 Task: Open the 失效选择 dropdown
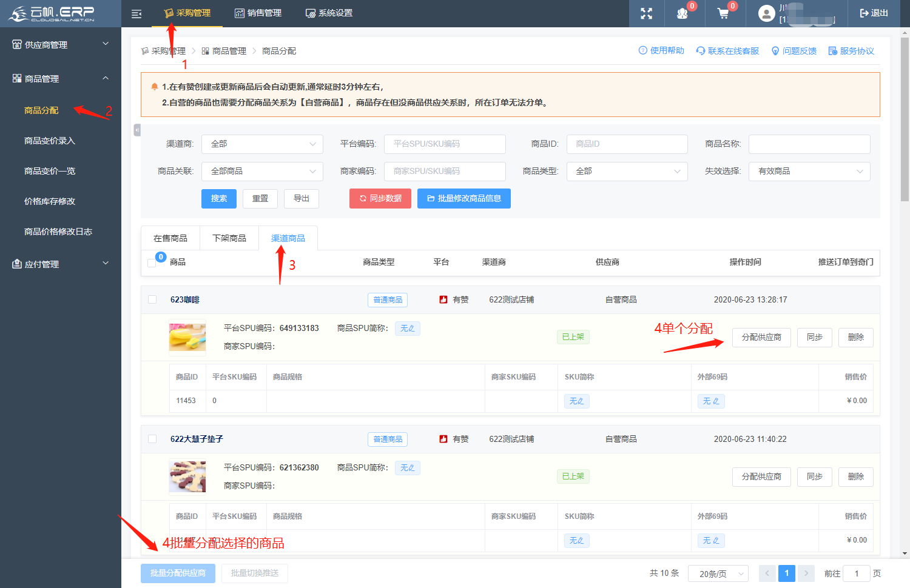click(809, 172)
